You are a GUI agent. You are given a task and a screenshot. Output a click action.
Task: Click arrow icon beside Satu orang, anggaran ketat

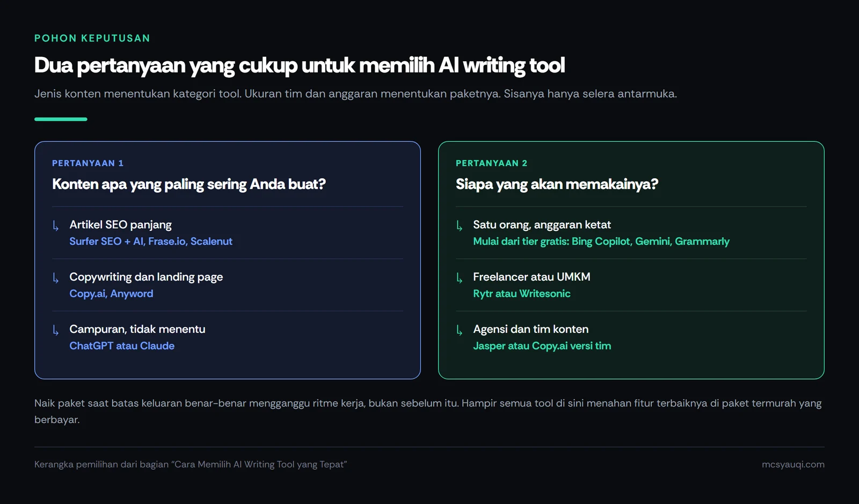click(460, 225)
